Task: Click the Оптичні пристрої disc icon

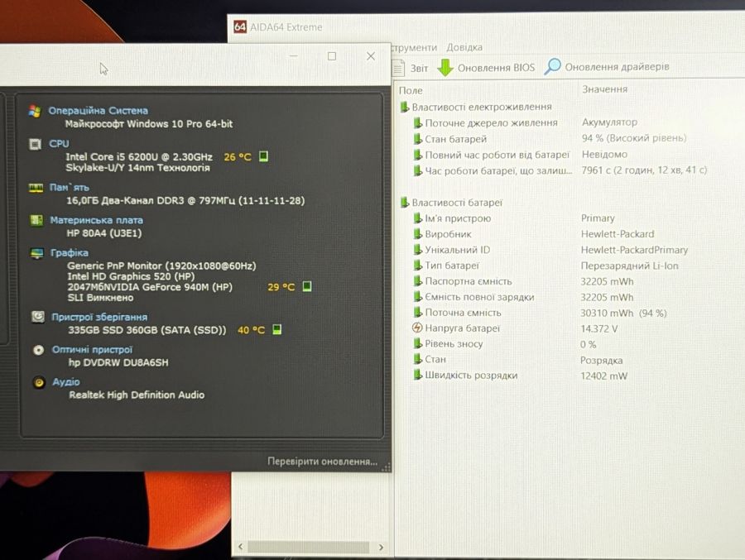Action: [x=38, y=350]
